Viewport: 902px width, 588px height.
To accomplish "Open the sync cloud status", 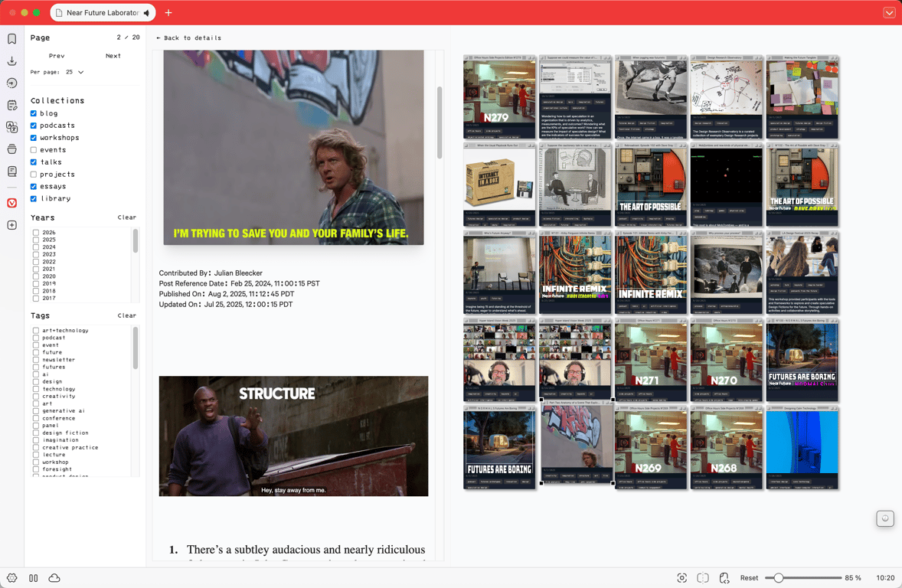I will [54, 577].
